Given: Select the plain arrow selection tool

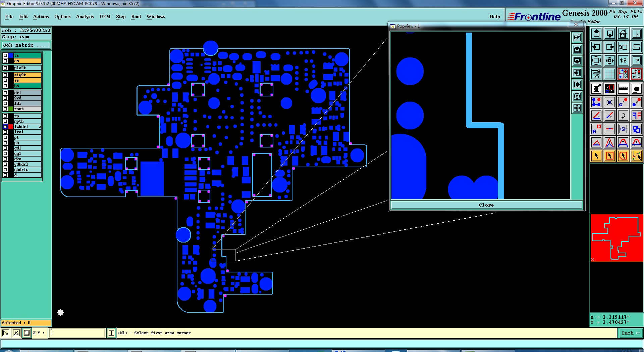Looking at the screenshot, I should pos(596,156).
